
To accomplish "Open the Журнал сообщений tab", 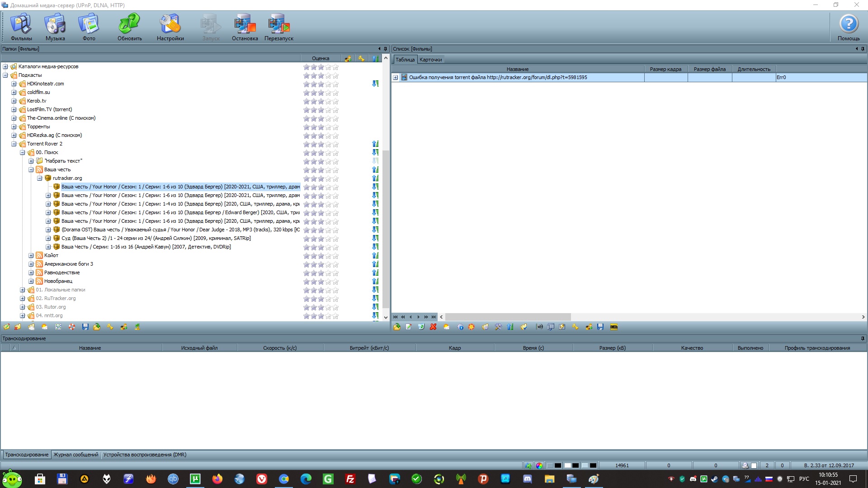I will pyautogui.click(x=75, y=455).
